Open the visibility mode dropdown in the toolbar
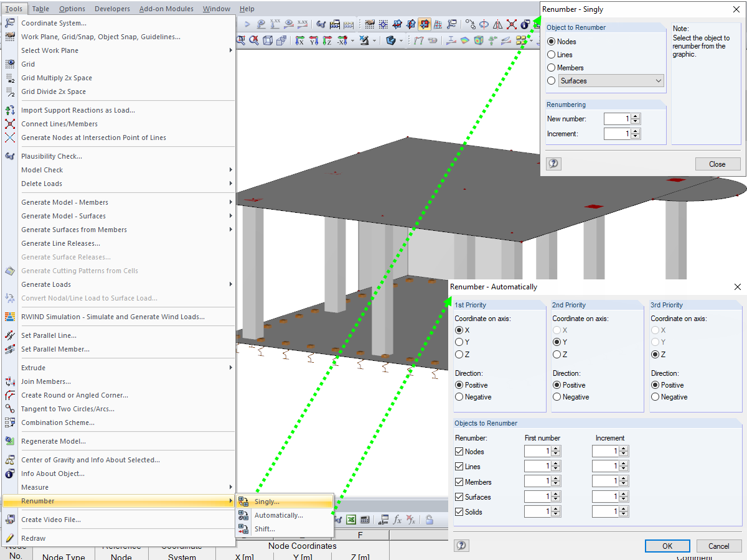The image size is (747, 560). [x=374, y=39]
